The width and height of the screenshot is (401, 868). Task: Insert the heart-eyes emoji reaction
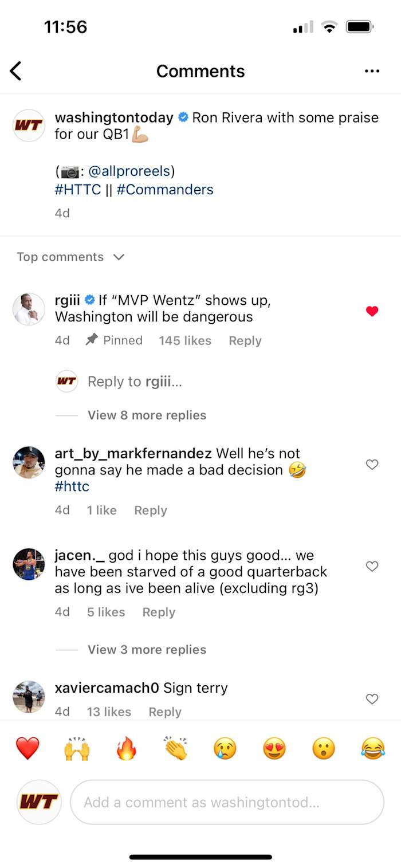(x=274, y=748)
